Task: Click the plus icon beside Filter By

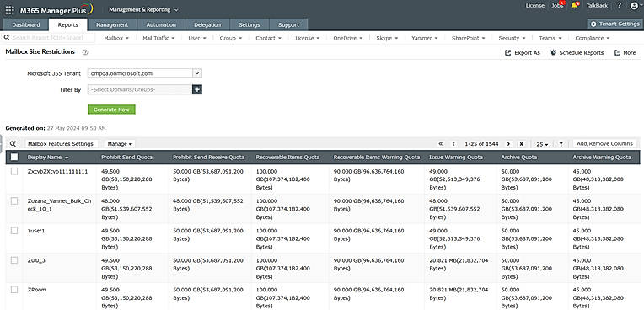Action: 197,89
